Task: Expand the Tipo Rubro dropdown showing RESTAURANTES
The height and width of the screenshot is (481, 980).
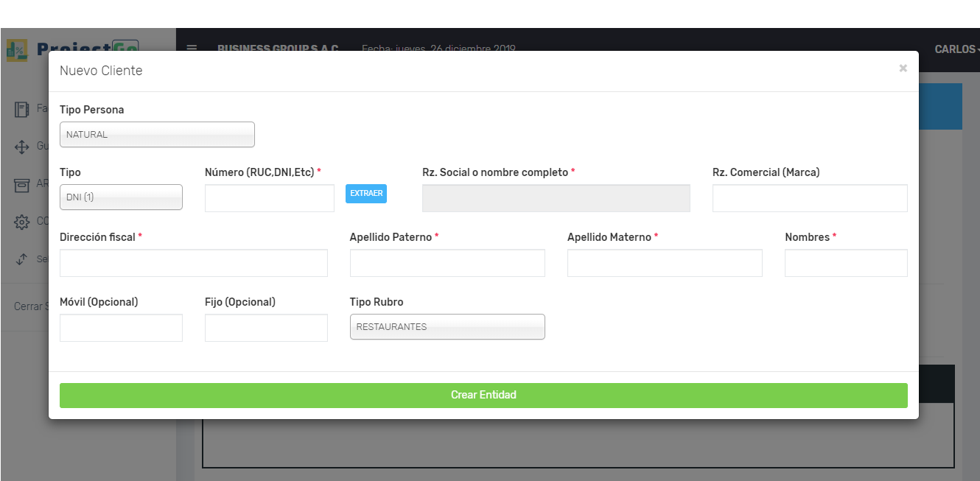Action: [447, 327]
